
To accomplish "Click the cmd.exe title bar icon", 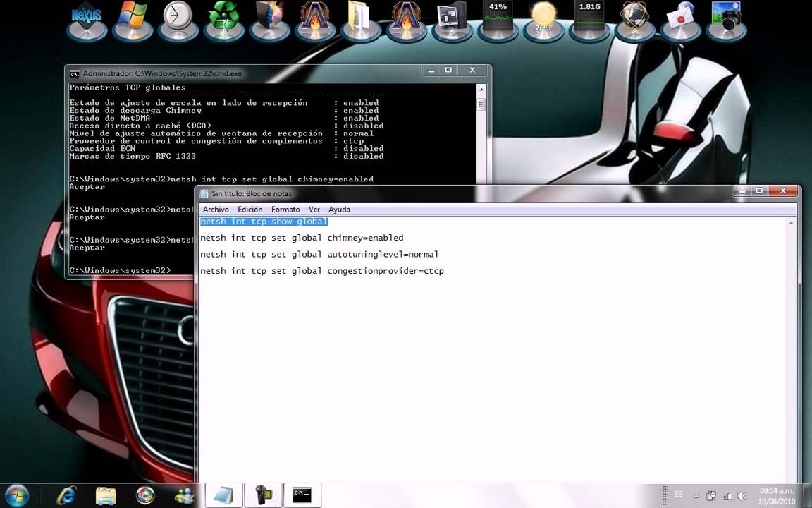I will 75,73.
